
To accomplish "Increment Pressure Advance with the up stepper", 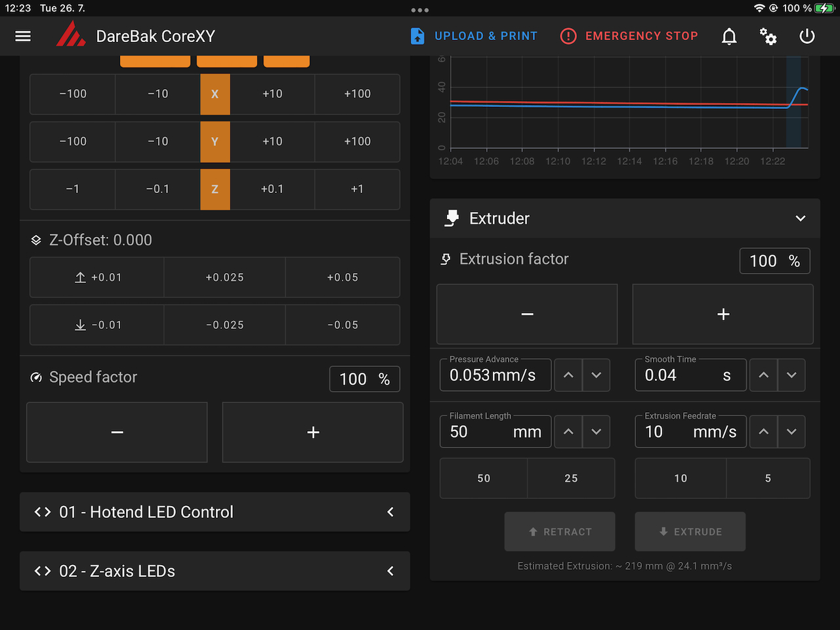I will point(568,375).
